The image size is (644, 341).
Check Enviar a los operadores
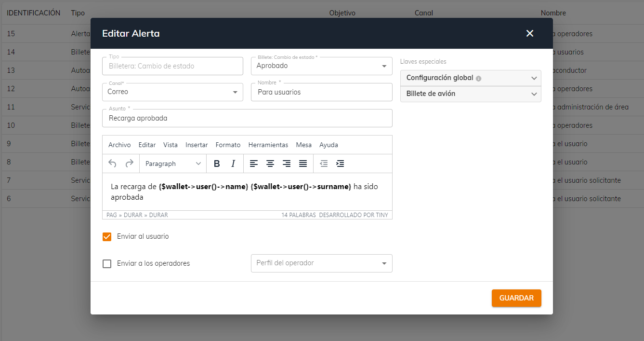tap(107, 264)
